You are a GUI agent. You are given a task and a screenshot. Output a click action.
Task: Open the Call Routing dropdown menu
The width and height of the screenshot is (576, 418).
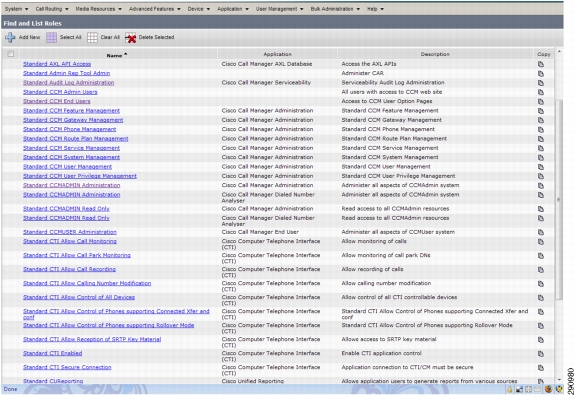click(52, 9)
